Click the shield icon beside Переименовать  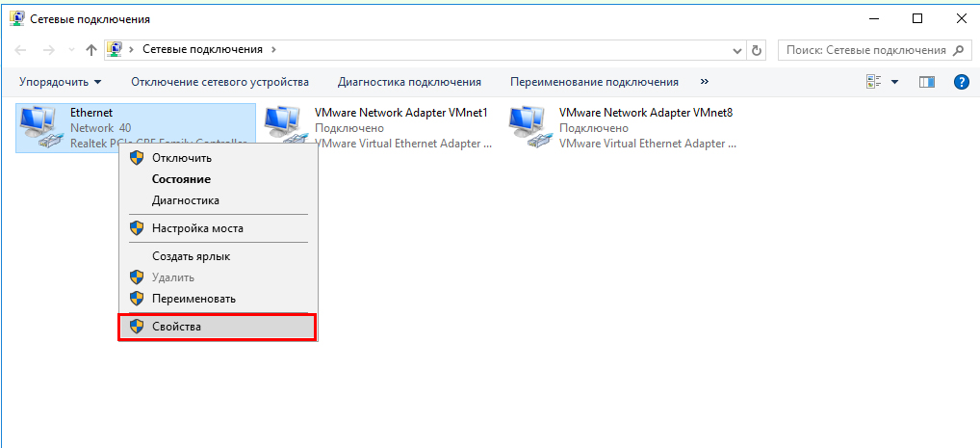coord(137,299)
